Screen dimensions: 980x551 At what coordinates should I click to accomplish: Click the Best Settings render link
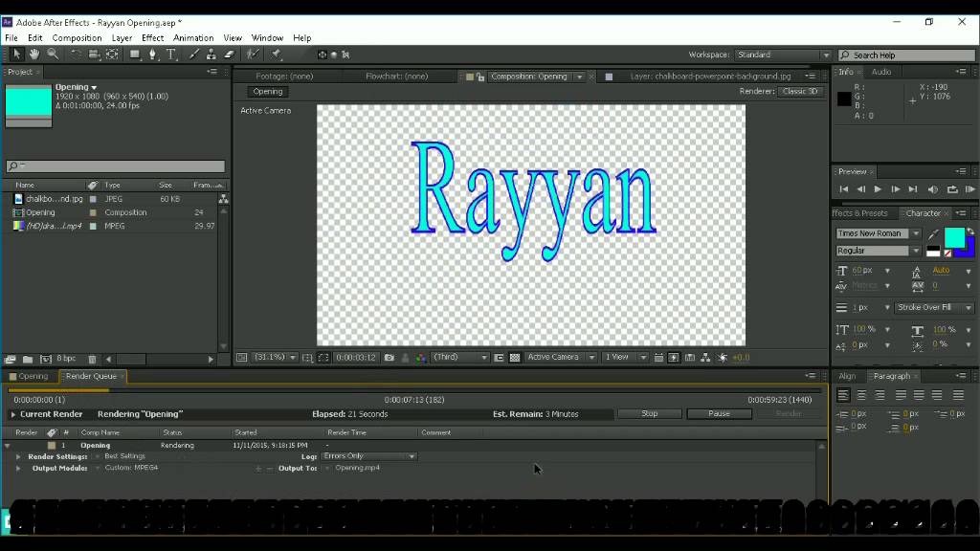point(125,456)
